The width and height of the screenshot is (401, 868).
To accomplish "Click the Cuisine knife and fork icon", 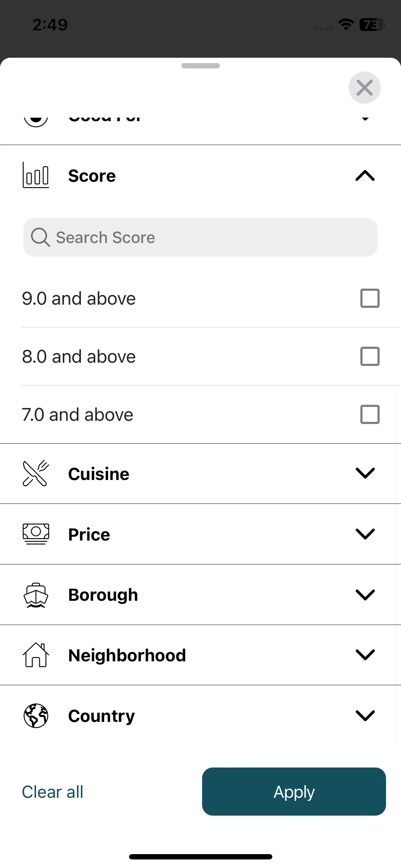I will click(36, 473).
